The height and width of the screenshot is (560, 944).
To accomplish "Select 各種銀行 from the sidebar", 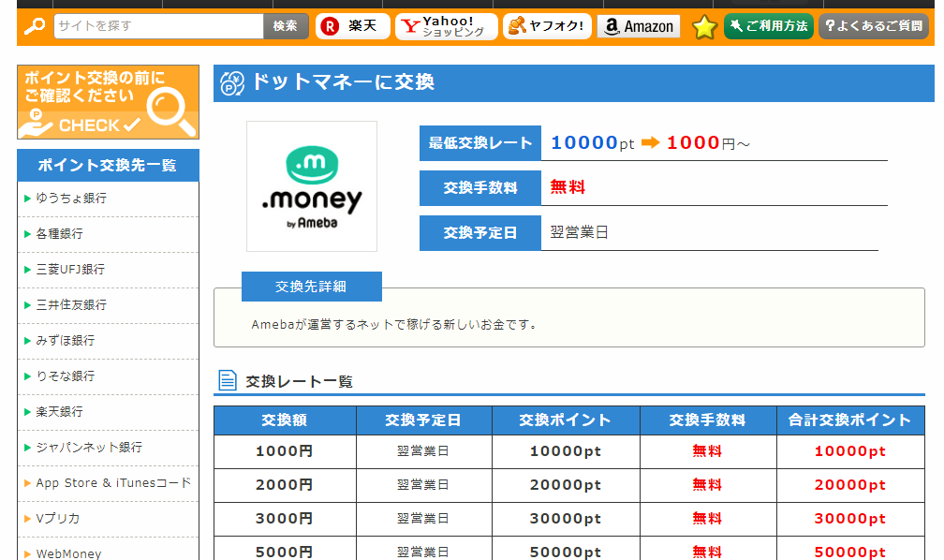I will tap(60, 234).
